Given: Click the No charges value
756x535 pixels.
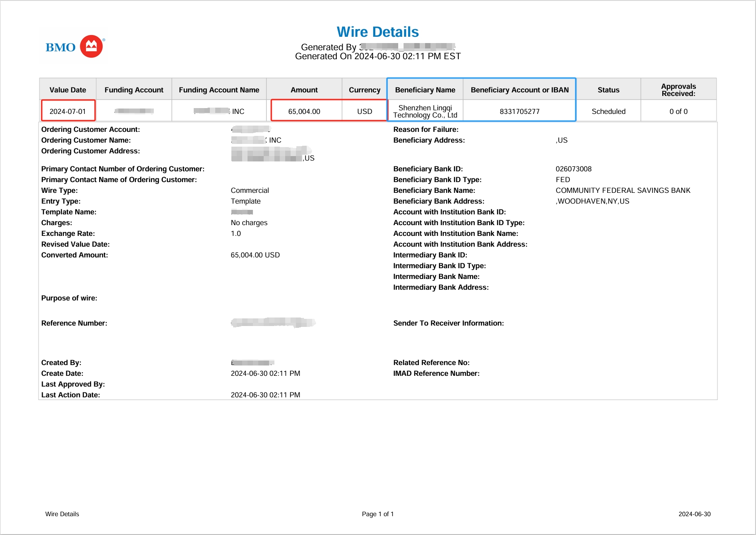Looking at the screenshot, I should tap(249, 222).
